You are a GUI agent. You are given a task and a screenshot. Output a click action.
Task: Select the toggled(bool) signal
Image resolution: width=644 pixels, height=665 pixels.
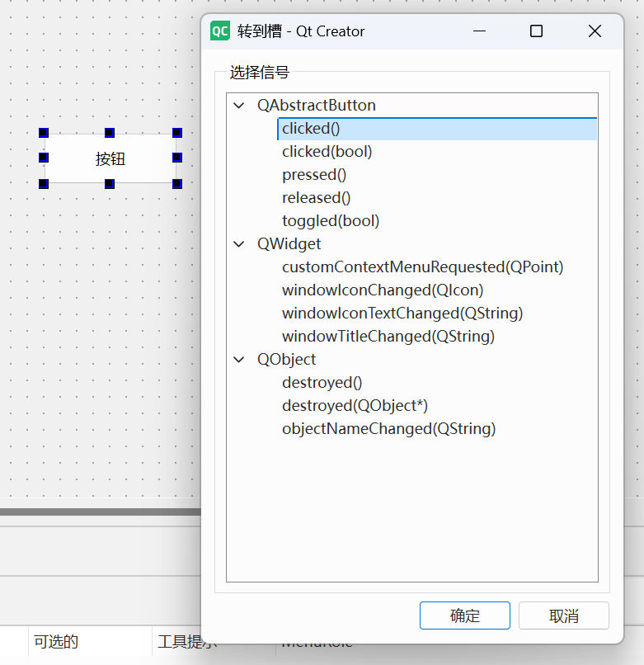[x=331, y=220]
